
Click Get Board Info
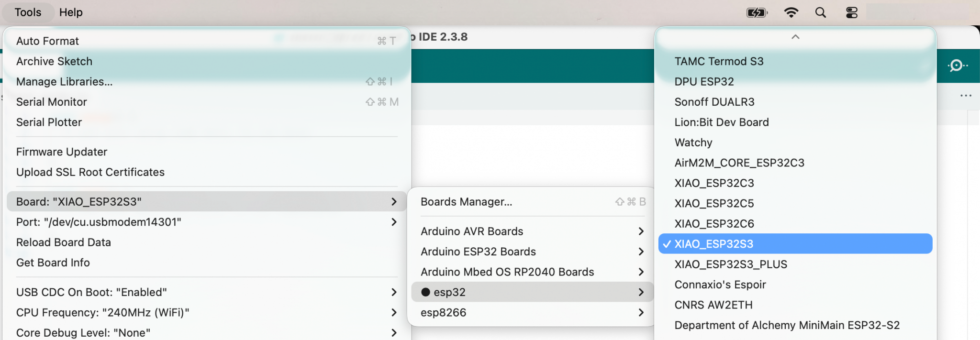tap(53, 263)
